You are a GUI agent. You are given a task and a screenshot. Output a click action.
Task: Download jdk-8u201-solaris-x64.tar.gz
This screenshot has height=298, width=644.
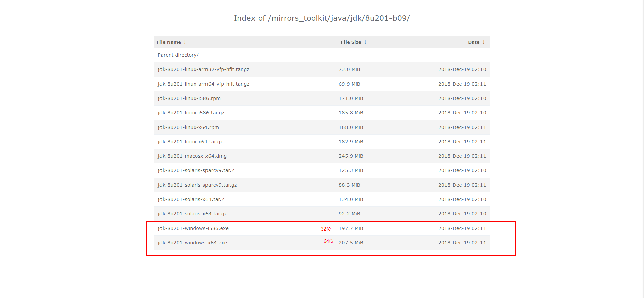[192, 214]
